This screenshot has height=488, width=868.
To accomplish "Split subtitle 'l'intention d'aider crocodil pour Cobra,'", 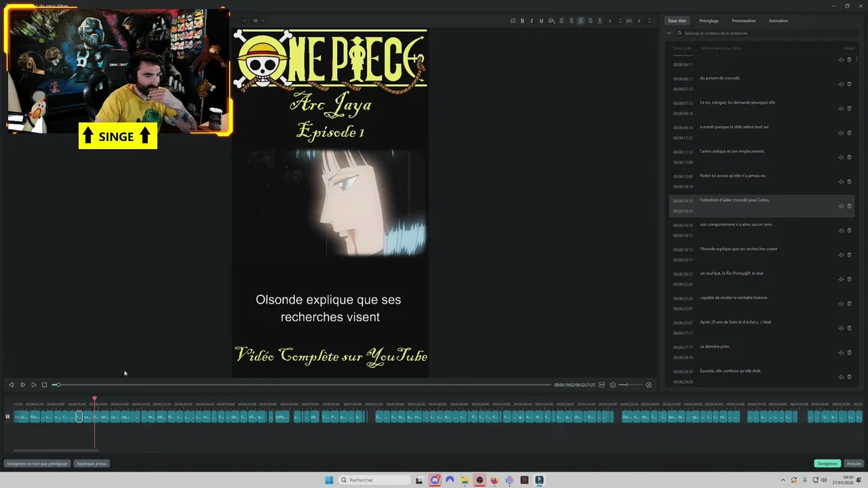I will click(841, 206).
